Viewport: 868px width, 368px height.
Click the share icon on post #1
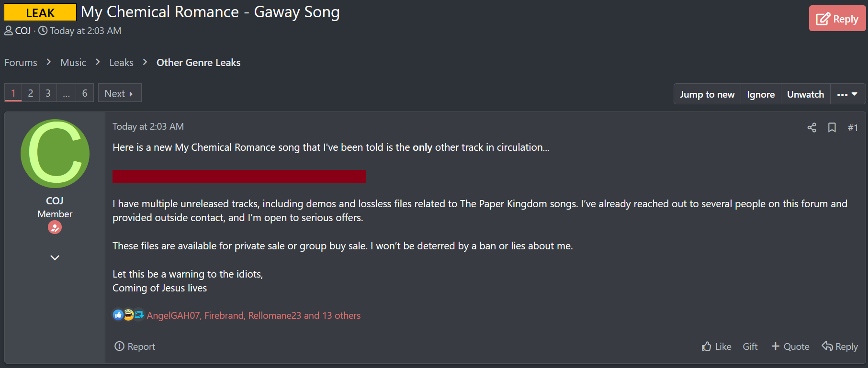click(812, 127)
